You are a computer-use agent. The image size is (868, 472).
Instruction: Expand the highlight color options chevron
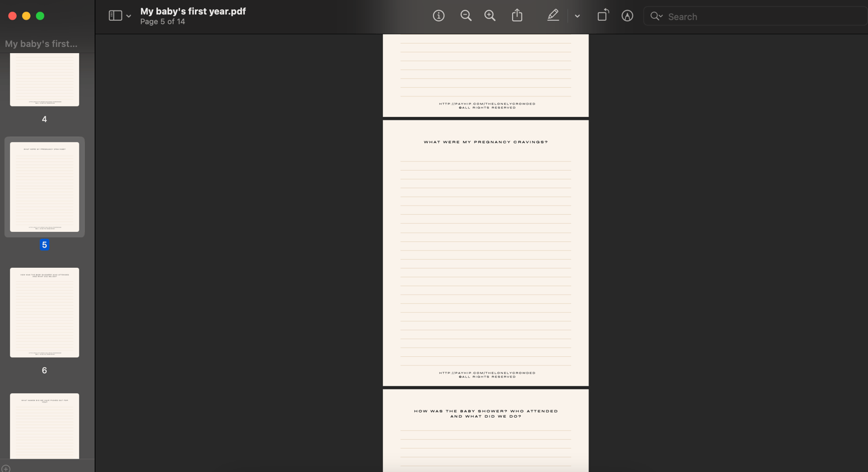pyautogui.click(x=577, y=16)
